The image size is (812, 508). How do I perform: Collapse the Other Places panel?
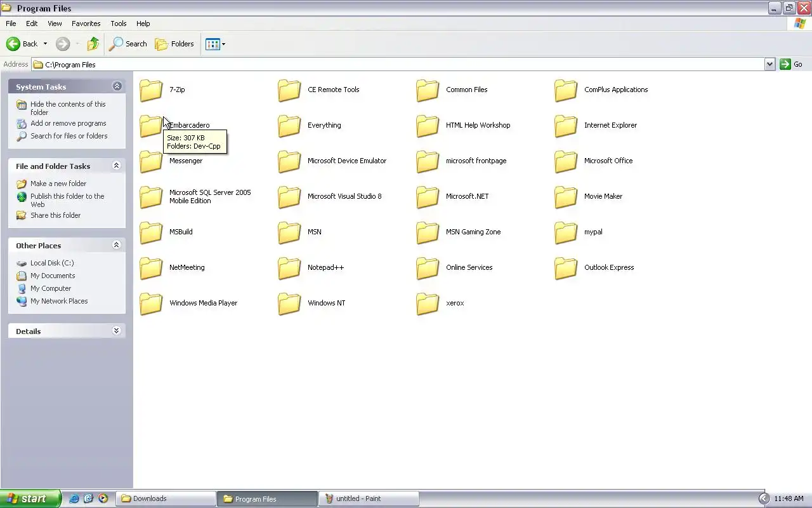[117, 244]
